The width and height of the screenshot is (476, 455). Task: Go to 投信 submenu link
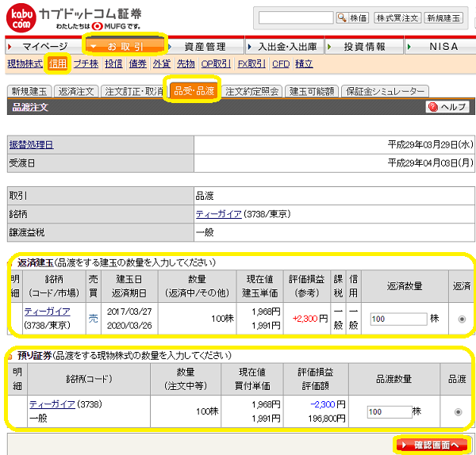113,63
